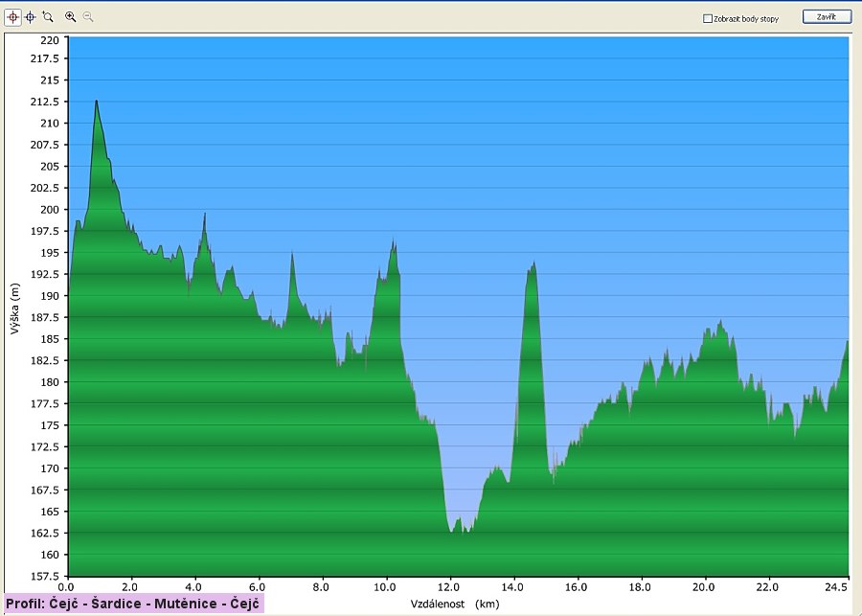Activate the zoom-to-area magnifier tool
This screenshot has height=616, width=862.
click(48, 16)
